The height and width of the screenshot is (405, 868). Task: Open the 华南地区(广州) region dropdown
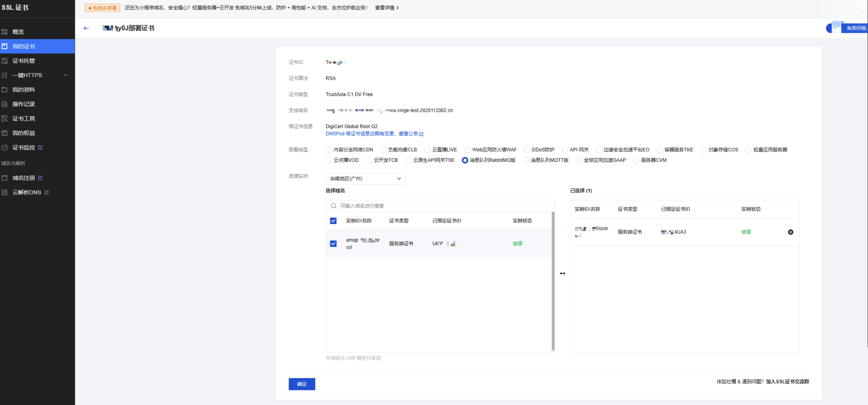(365, 179)
